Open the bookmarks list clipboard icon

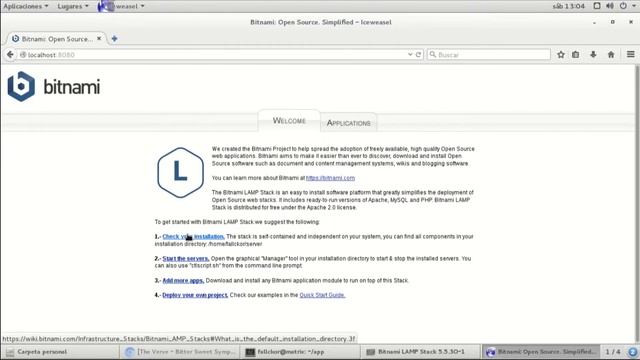pos(576,55)
